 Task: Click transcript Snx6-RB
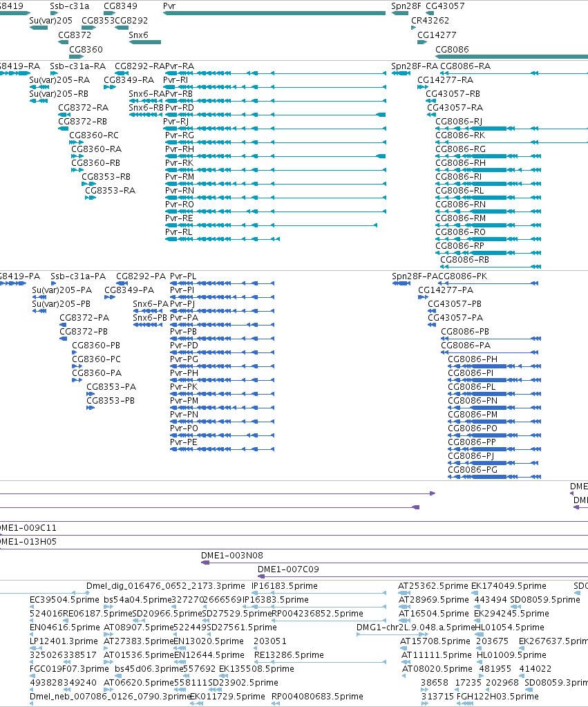(146, 115)
